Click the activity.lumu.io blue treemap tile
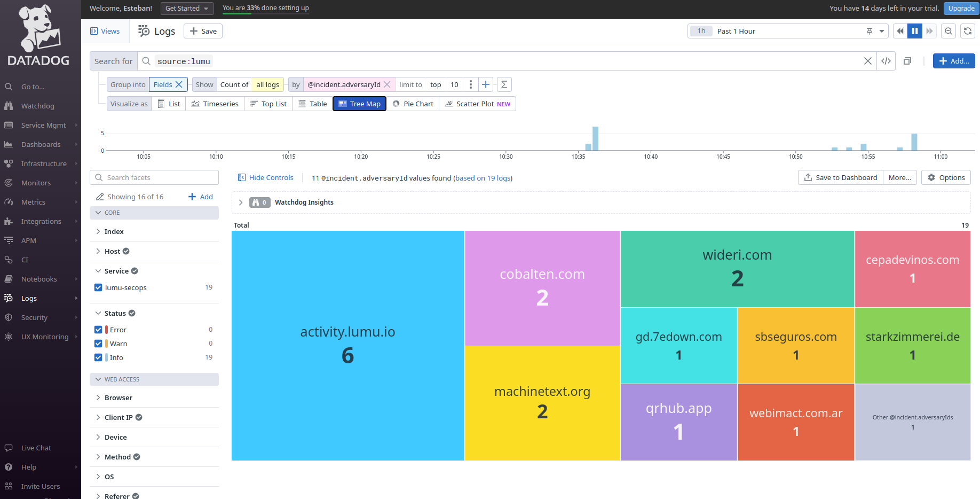Image resolution: width=980 pixels, height=499 pixels. click(x=347, y=345)
